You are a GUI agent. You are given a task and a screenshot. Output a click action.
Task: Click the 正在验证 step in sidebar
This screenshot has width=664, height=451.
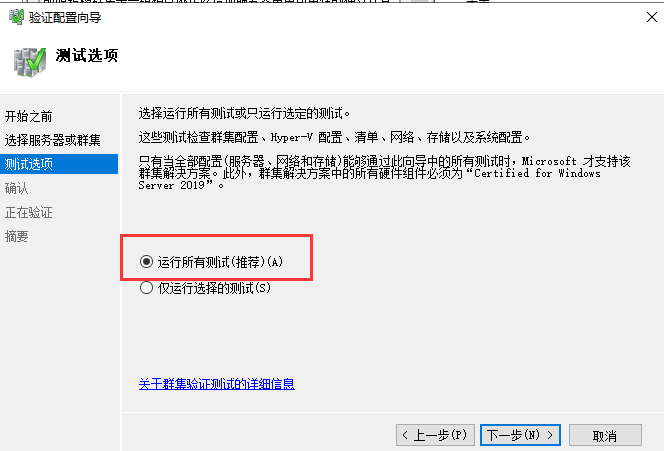[28, 212]
